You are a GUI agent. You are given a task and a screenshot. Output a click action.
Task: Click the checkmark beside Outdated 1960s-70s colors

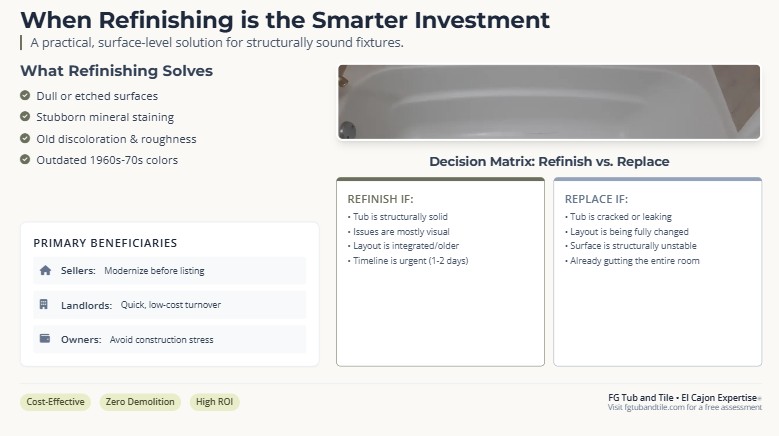[25, 160]
